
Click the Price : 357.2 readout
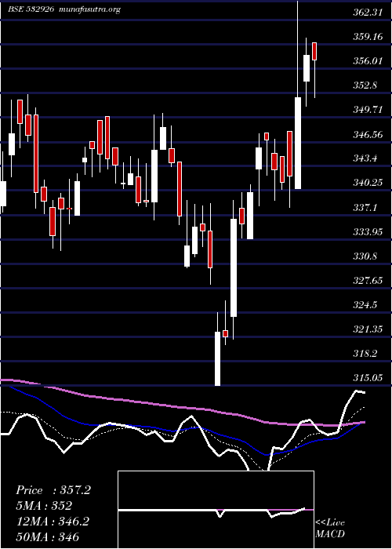coord(53,490)
